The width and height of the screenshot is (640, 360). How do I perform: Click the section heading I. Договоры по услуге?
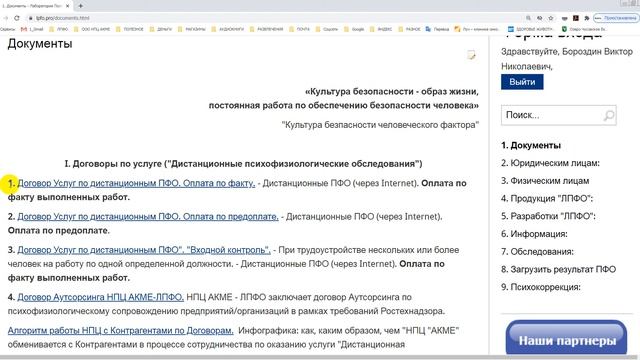(243, 164)
